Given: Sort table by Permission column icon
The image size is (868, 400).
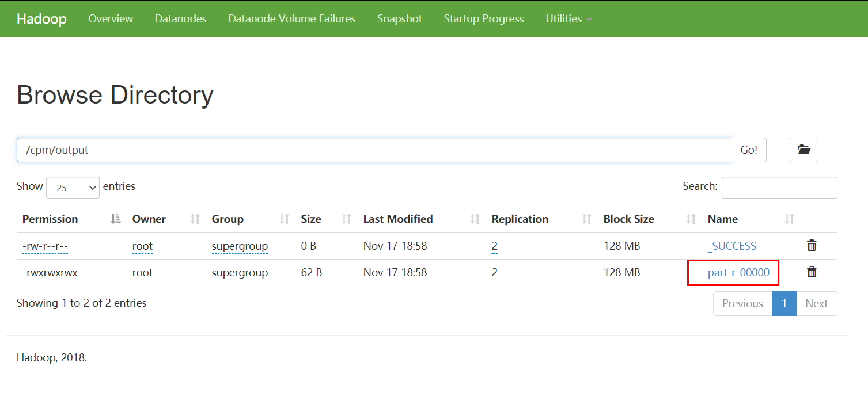Looking at the screenshot, I should [116, 219].
